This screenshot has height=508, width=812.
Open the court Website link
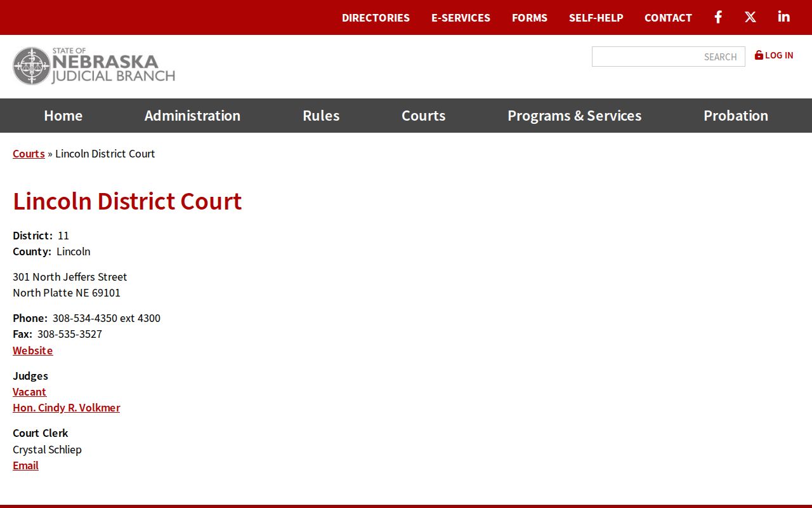(33, 351)
